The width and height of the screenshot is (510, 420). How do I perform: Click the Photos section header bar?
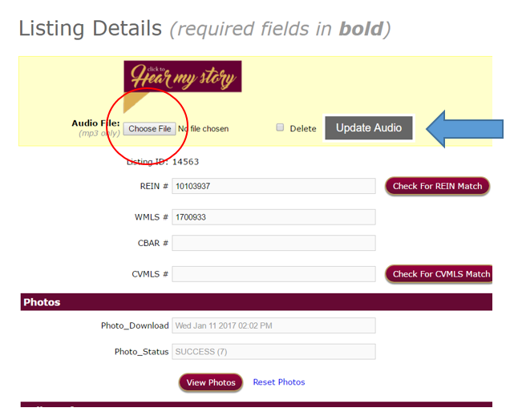click(x=256, y=302)
